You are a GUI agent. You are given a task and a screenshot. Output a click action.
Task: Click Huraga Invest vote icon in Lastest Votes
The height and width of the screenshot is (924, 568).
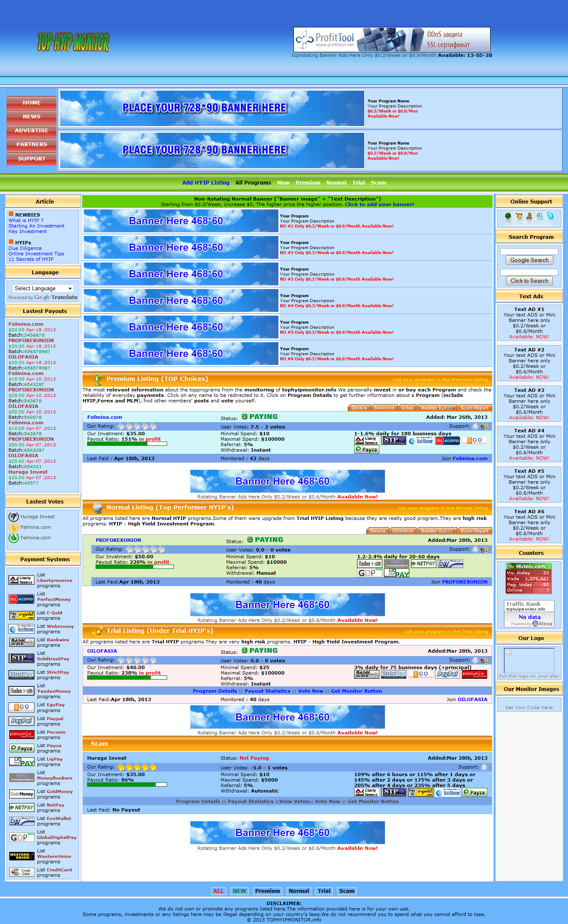coord(14,517)
